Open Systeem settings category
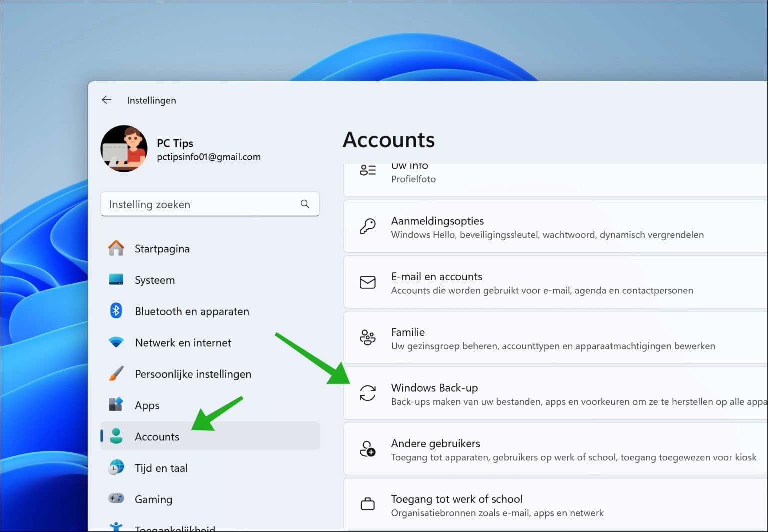Viewport: 768px width, 532px height. [210, 280]
